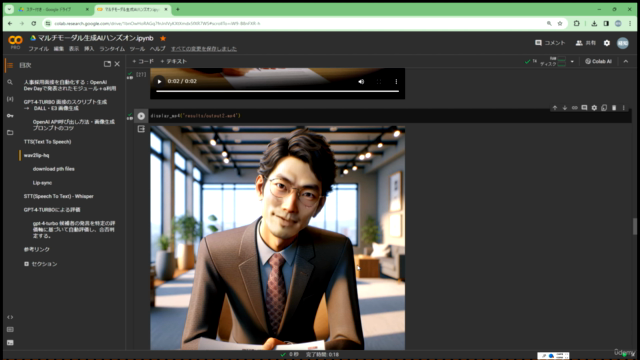This screenshot has height=360, width=640.
Task: Add a new code cell with +コード
Action: tap(143, 61)
